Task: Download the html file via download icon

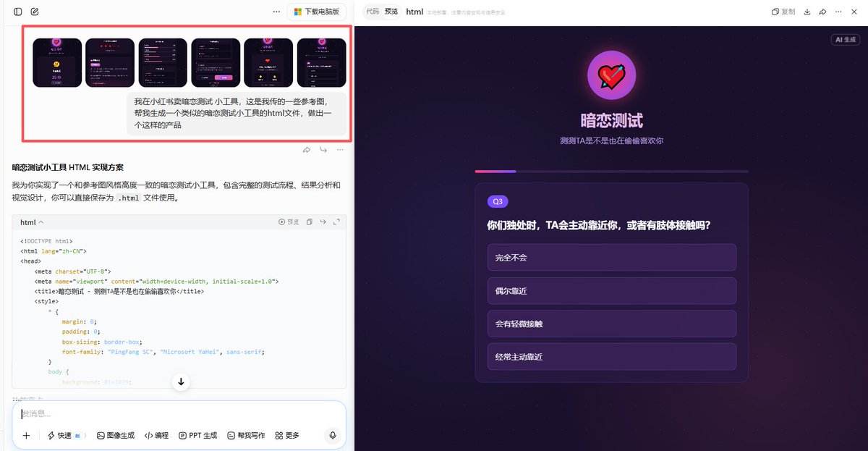Action: point(807,12)
